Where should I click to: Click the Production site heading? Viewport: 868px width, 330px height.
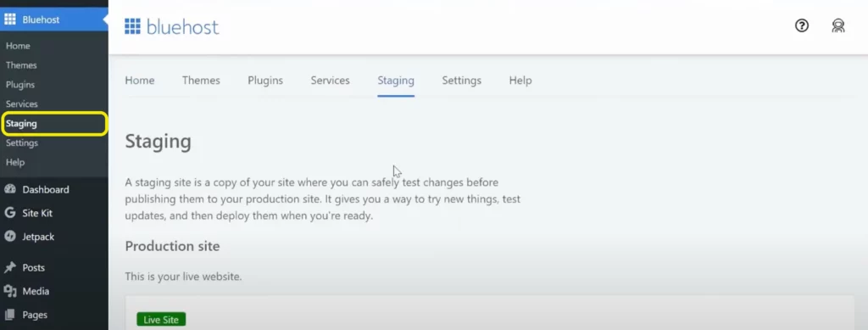coord(172,246)
